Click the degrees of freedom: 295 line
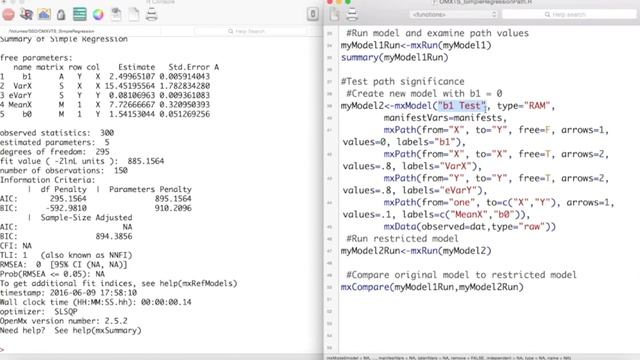The height and width of the screenshot is (360, 640). coord(55,151)
